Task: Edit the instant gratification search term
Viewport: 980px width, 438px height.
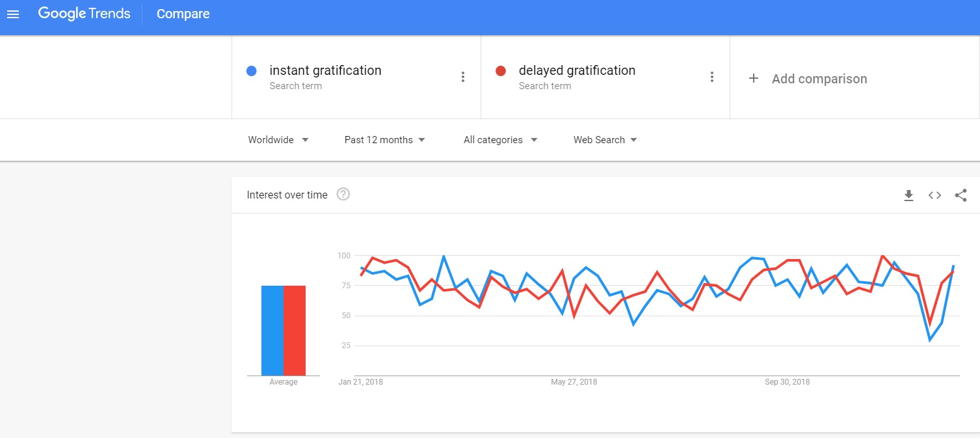Action: pyautogui.click(x=325, y=70)
